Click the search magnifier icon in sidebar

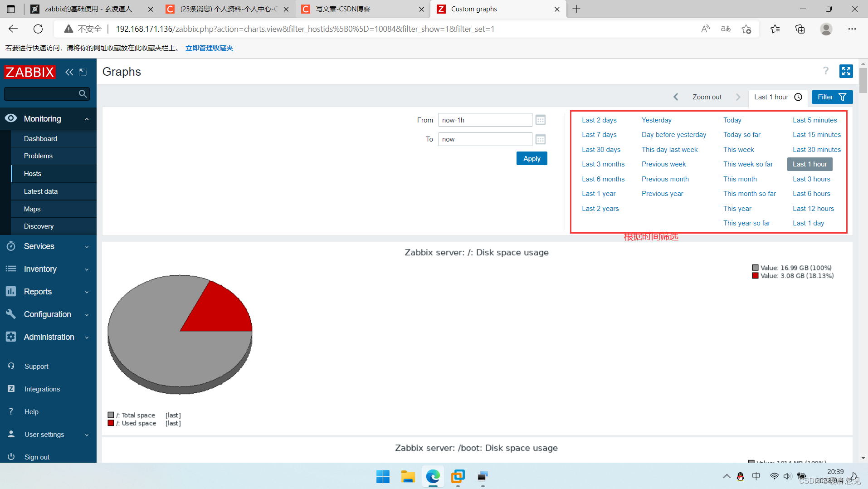click(83, 94)
